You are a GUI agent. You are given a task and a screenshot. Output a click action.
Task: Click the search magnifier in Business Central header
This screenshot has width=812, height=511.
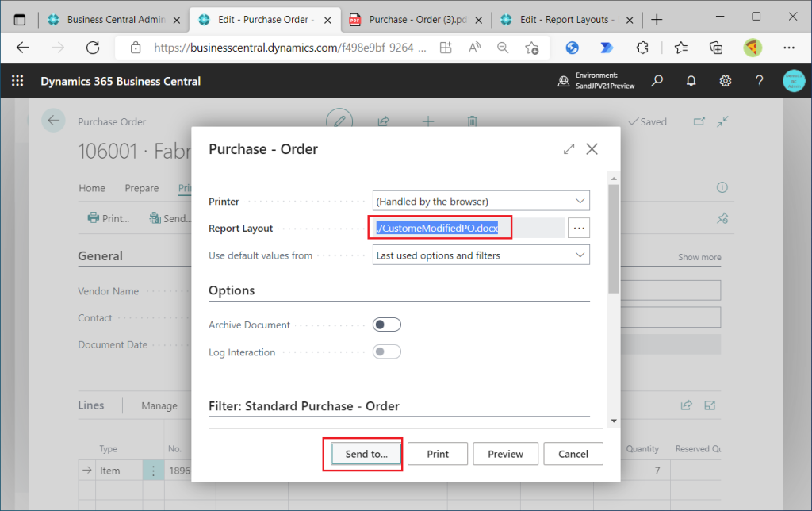tap(657, 81)
